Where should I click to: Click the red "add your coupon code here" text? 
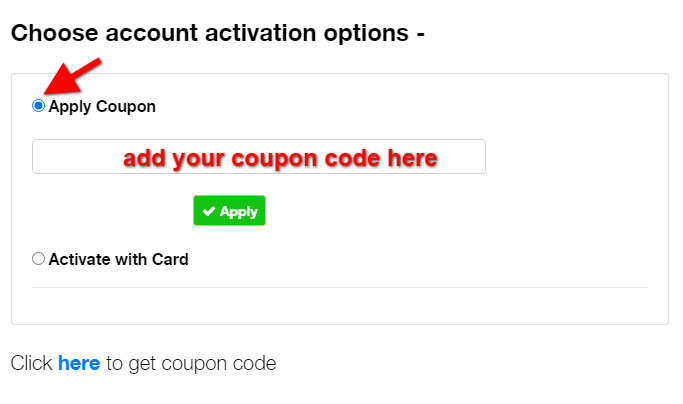point(280,157)
